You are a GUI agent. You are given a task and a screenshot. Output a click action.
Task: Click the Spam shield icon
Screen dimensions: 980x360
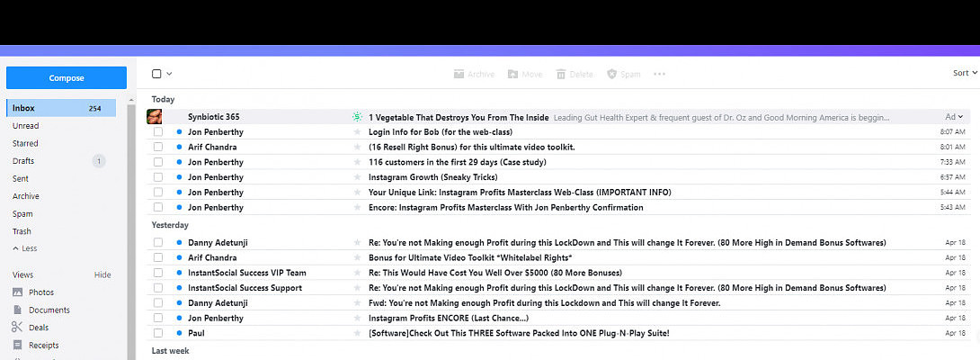pyautogui.click(x=611, y=74)
